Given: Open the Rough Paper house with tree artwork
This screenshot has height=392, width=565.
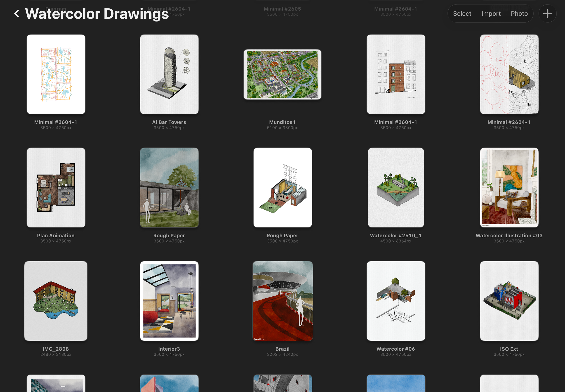Looking at the screenshot, I should pyautogui.click(x=169, y=187).
